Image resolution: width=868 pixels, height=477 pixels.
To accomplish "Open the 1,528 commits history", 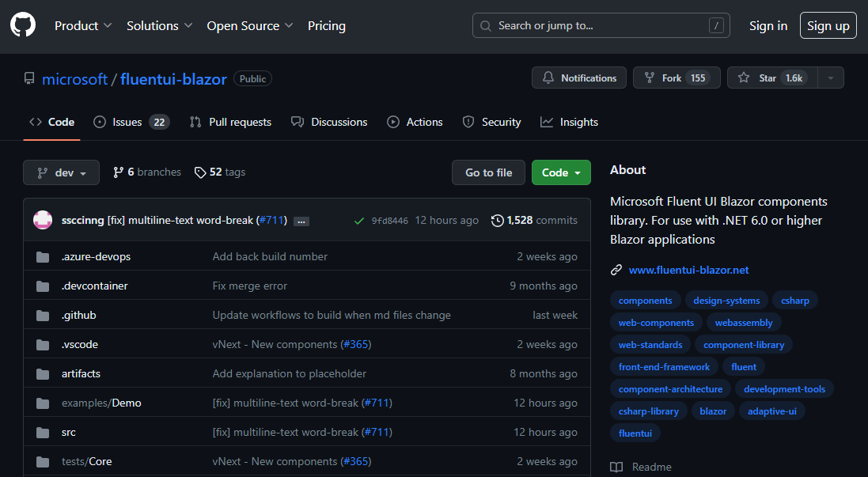I will pos(534,220).
